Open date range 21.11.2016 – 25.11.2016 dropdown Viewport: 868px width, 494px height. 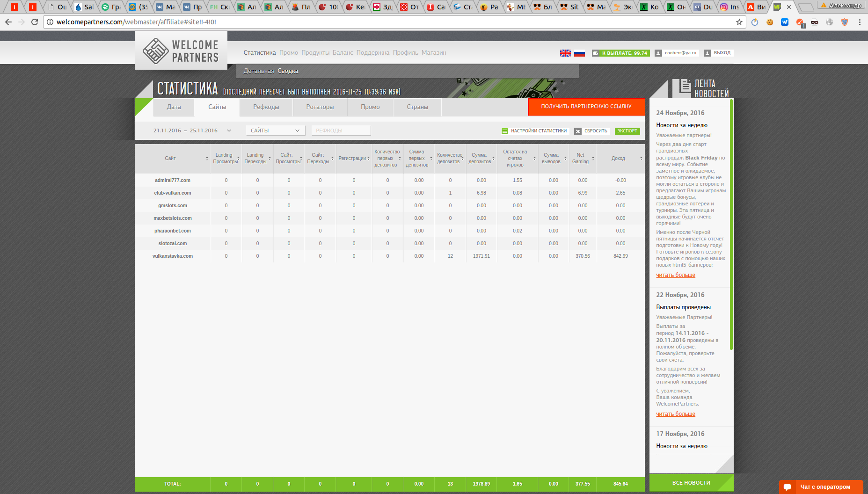click(x=192, y=131)
